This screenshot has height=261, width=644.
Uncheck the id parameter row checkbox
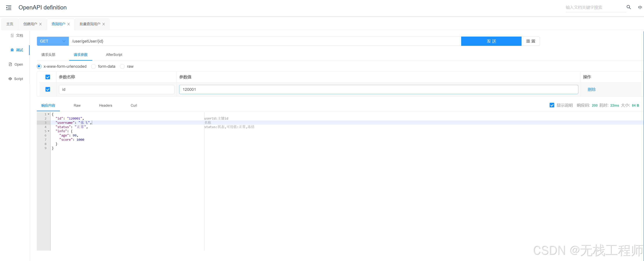48,89
